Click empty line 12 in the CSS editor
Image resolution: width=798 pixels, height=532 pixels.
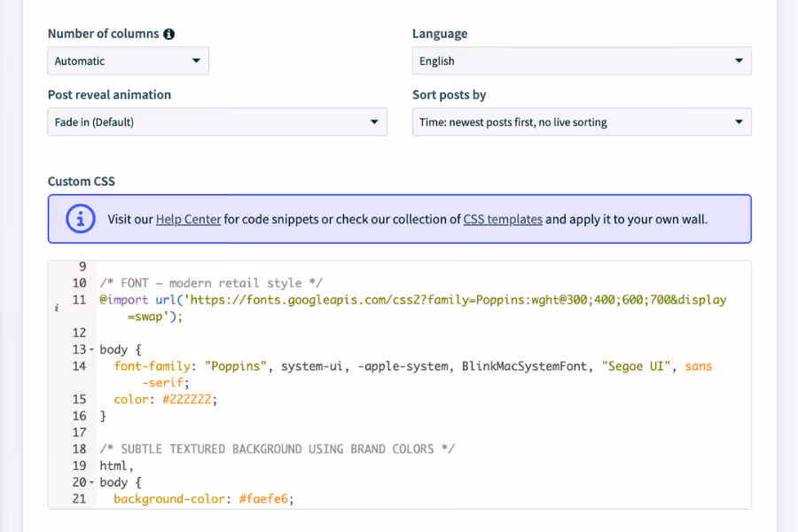(x=422, y=333)
